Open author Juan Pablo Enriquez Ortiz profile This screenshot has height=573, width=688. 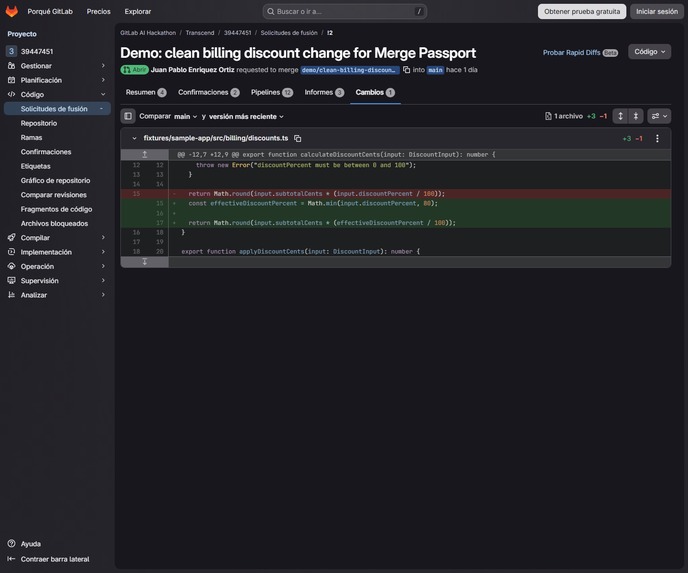click(193, 70)
